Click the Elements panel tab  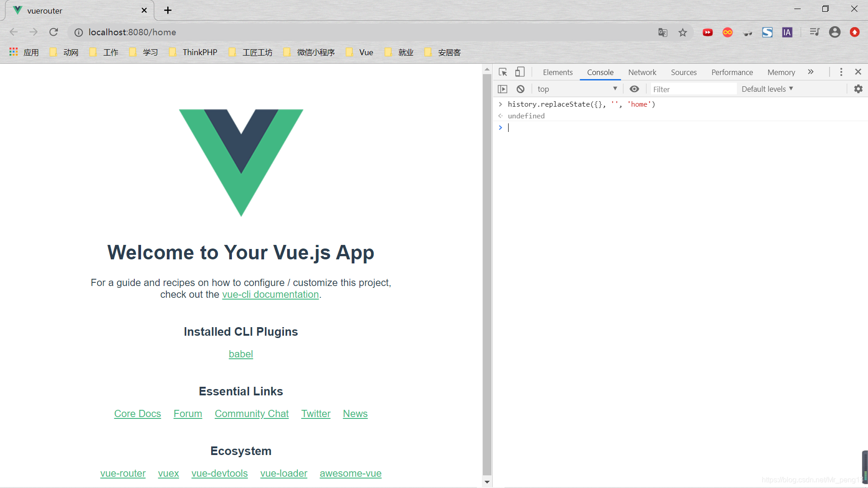tap(557, 72)
